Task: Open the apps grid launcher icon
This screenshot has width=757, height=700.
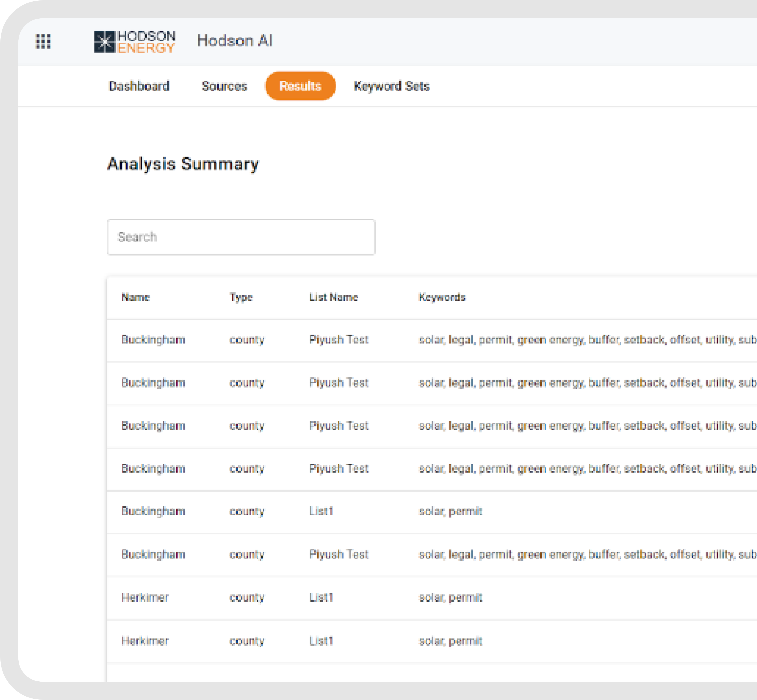Action: pyautogui.click(x=43, y=41)
